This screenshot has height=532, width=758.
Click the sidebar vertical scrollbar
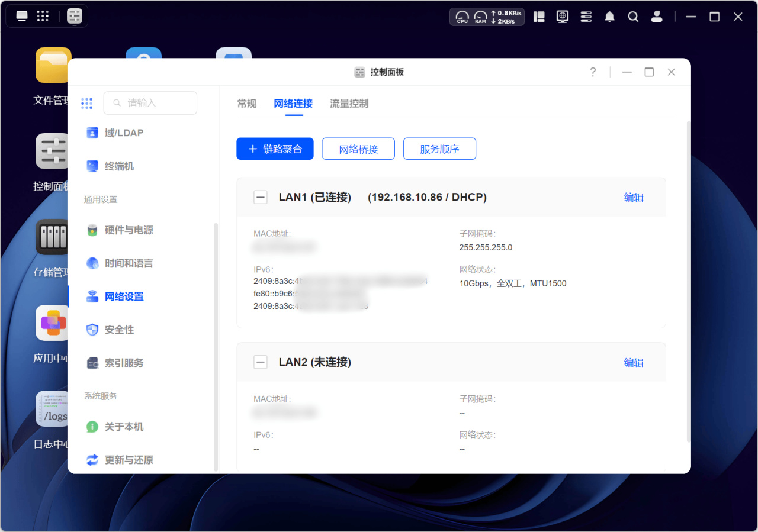pos(216,346)
